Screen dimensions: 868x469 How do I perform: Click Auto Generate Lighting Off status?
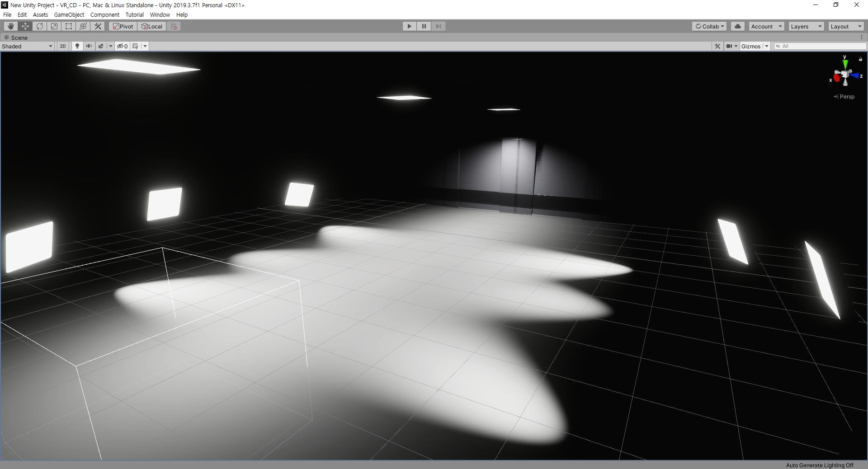[x=820, y=465]
